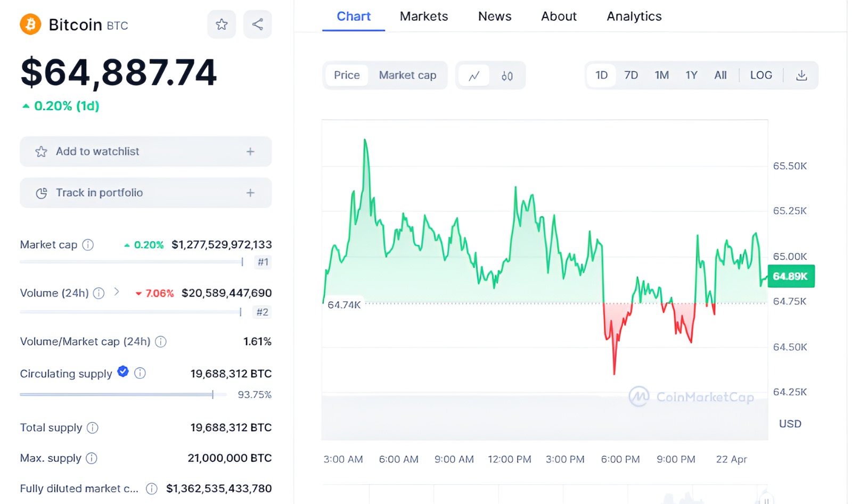Click the info icon beside Max. supply
Viewport: 852px width, 504px height.
click(92, 458)
